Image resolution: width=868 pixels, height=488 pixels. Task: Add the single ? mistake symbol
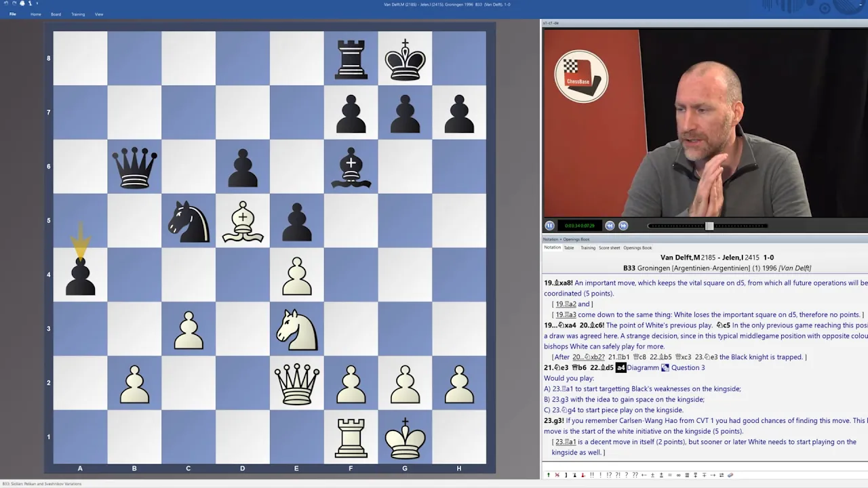point(626,475)
